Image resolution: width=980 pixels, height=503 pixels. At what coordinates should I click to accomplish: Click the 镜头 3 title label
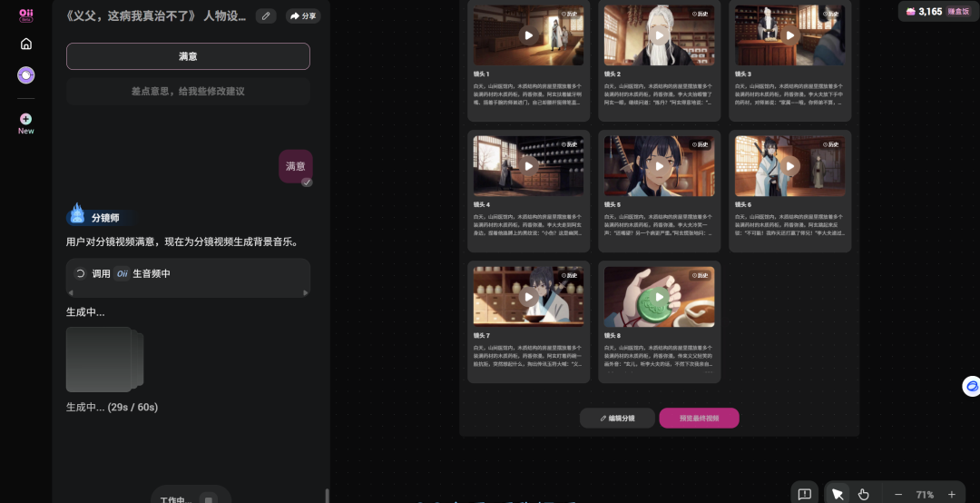coord(743,74)
